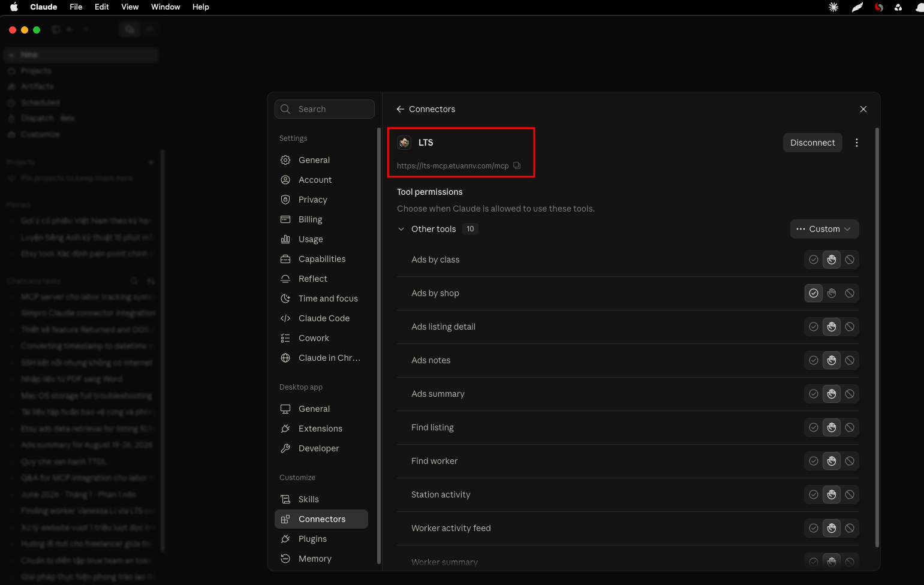Copy the LTS connector URL
924x585 pixels.
click(x=517, y=166)
